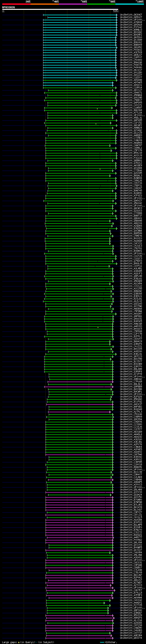Select hit label UniRef100_B9CWP1
Viewport: 146px width, 644px height.
(131, 392)
